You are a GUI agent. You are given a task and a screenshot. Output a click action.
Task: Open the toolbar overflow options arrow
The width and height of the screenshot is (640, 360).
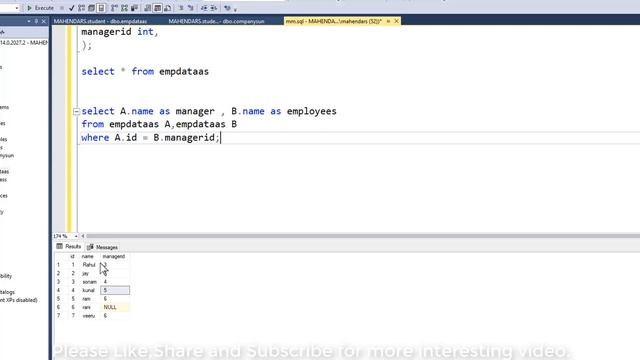tap(235, 9)
